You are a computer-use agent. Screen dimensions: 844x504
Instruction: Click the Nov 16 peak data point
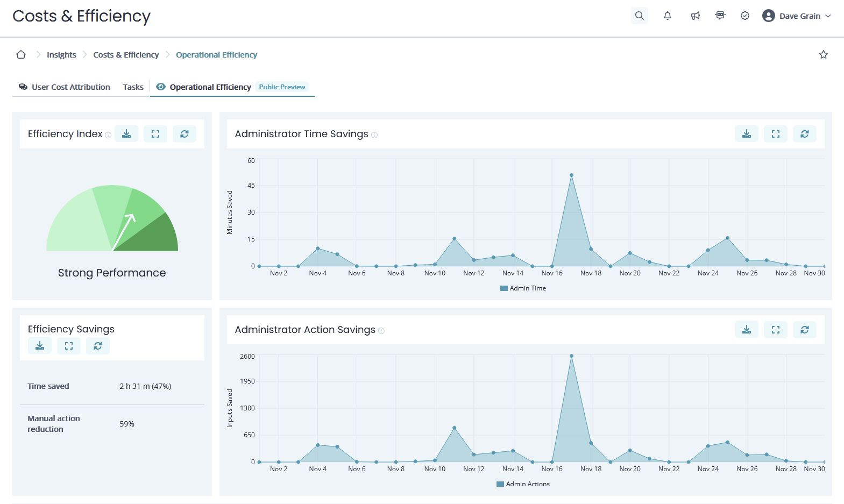click(571, 175)
